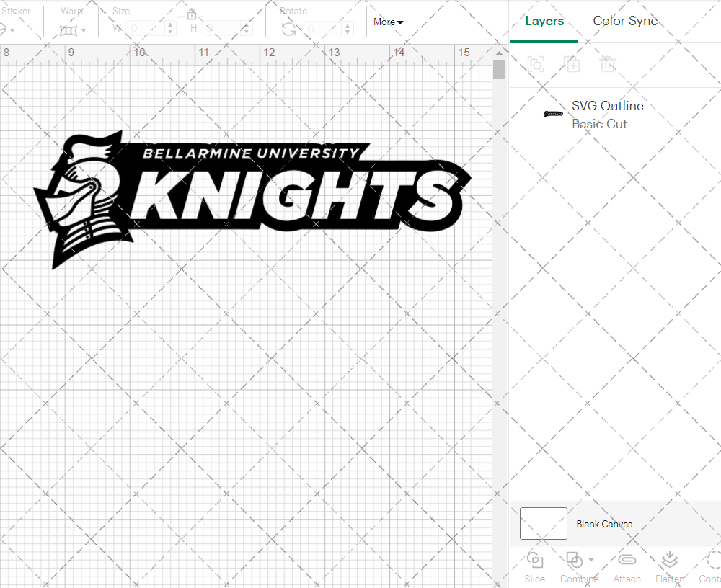Click the Flatten tool icon
Viewport: 721px width, 588px height.
coord(669,560)
